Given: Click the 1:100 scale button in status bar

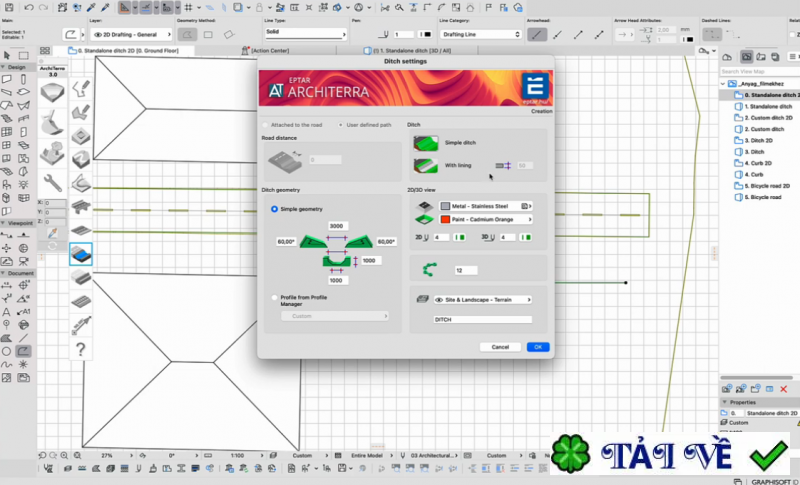Looking at the screenshot, I should (x=237, y=455).
